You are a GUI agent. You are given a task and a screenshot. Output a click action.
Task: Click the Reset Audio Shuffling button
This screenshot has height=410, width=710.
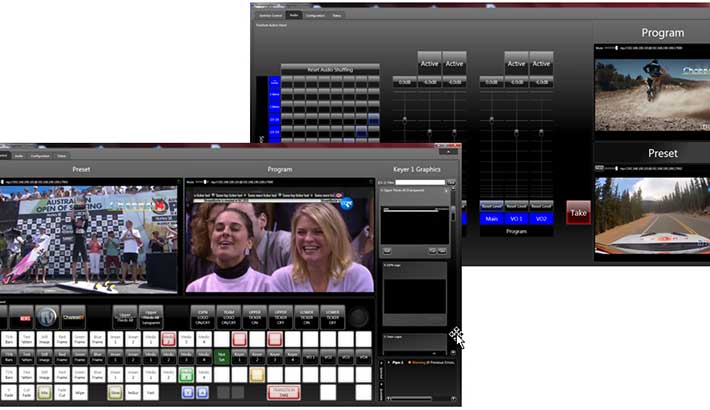point(329,68)
